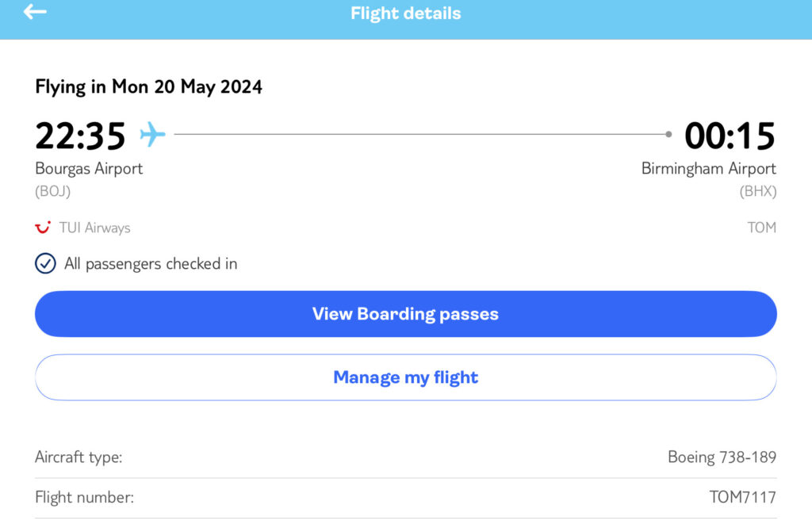The height and width of the screenshot is (528, 812).
Task: Tap the arrival time 00:15
Action: point(730,136)
